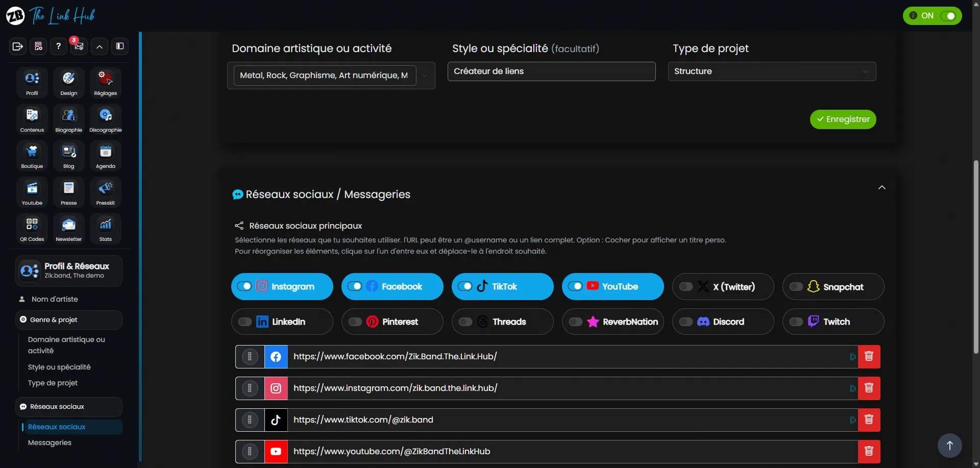Image resolution: width=980 pixels, height=468 pixels.
Task: Enable the Twitch network toggle
Action: pyautogui.click(x=796, y=322)
